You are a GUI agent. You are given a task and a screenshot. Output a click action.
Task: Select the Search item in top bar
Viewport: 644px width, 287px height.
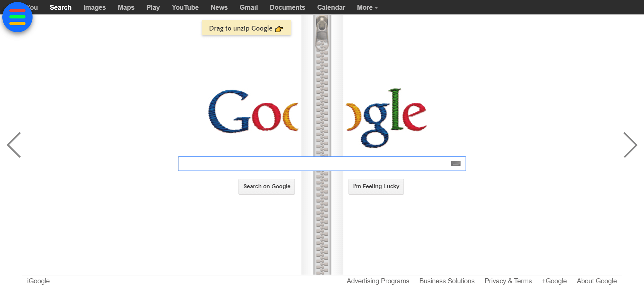60,7
